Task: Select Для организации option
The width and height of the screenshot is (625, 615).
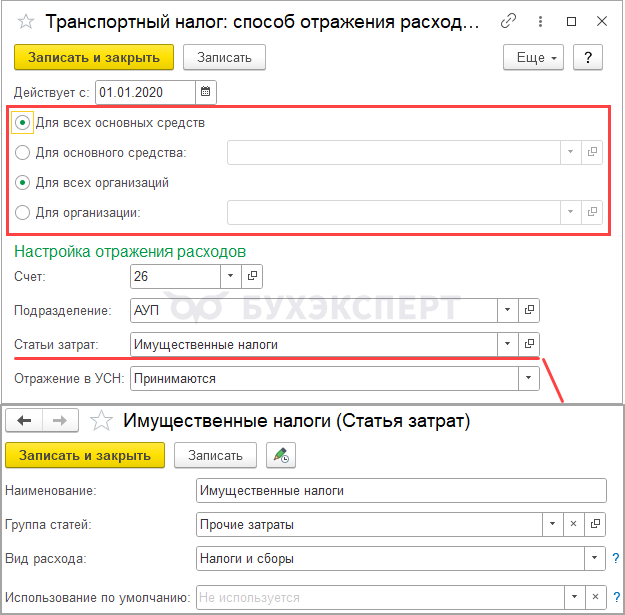Action: pos(22,212)
